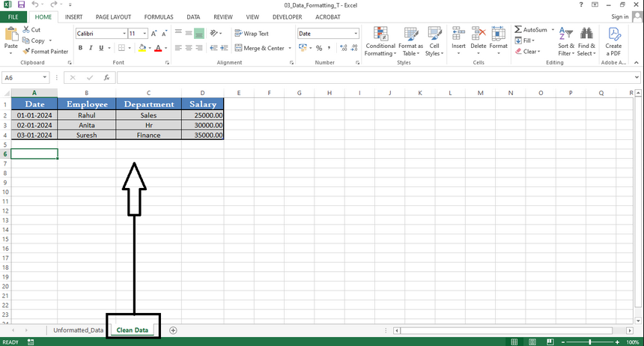Select cell C3 containing Hr
The width and height of the screenshot is (644, 346).
pyautogui.click(x=148, y=126)
